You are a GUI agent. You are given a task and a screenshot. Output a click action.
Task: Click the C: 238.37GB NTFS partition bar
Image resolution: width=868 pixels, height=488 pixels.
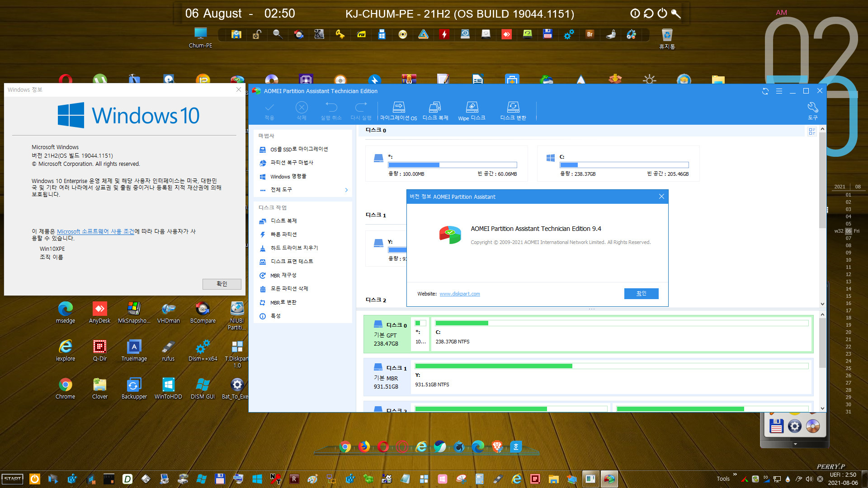622,334
